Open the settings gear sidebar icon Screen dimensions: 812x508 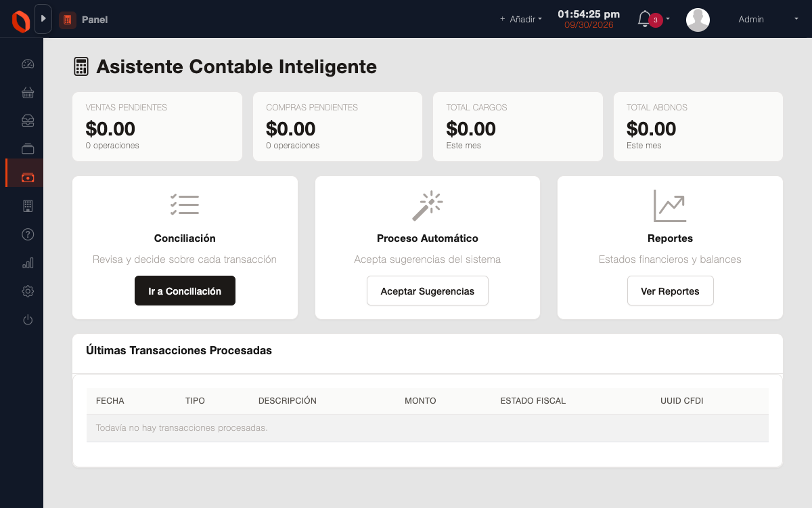point(28,291)
